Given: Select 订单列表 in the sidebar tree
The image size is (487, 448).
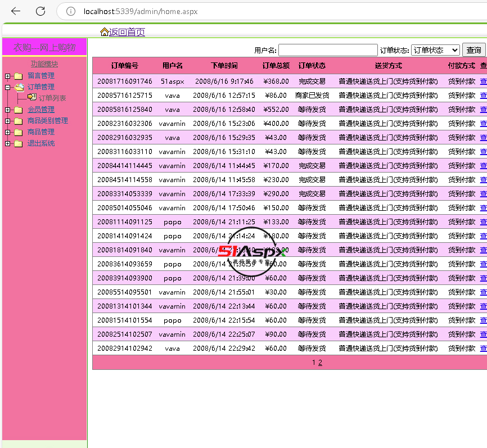Looking at the screenshot, I should [52, 98].
